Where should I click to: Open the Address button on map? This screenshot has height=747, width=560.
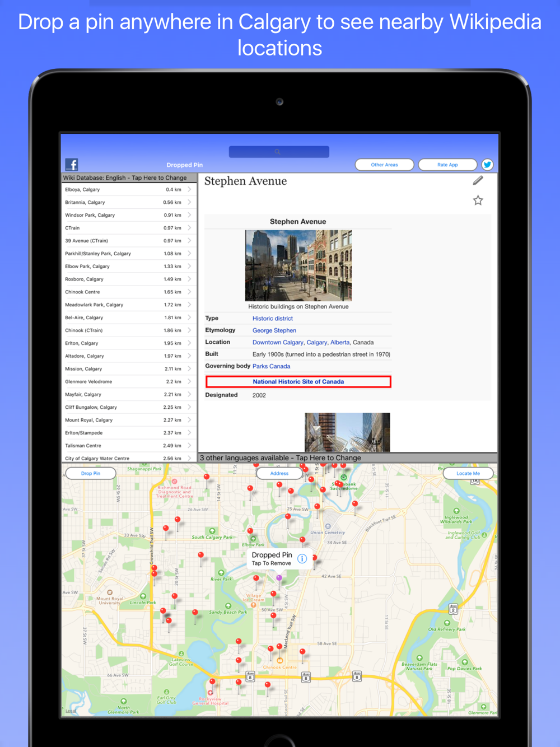click(x=279, y=473)
